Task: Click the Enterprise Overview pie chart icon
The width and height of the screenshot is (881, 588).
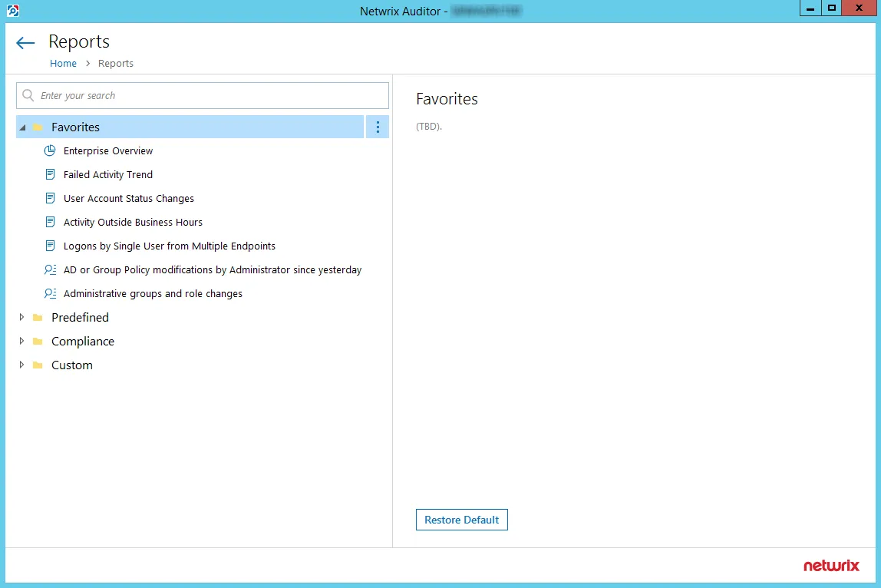Action: 50,150
